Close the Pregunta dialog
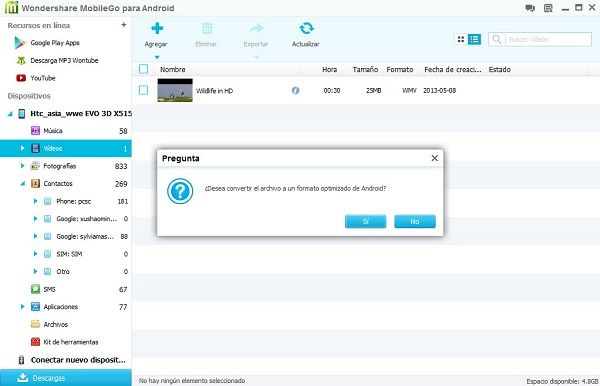This screenshot has width=600, height=386. point(435,158)
